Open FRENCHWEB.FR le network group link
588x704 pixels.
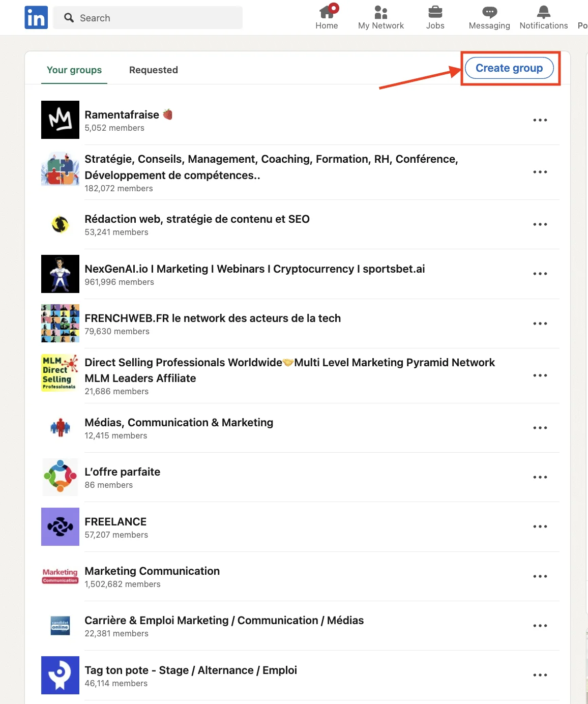[x=213, y=318]
